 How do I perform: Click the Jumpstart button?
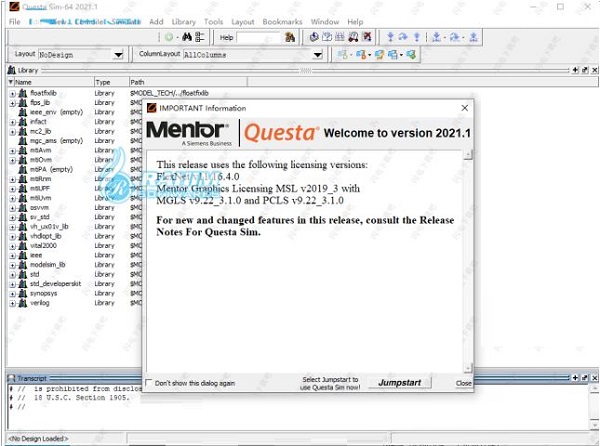(x=399, y=383)
